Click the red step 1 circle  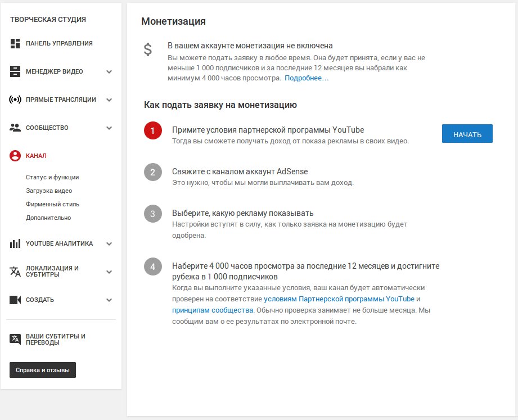152,130
